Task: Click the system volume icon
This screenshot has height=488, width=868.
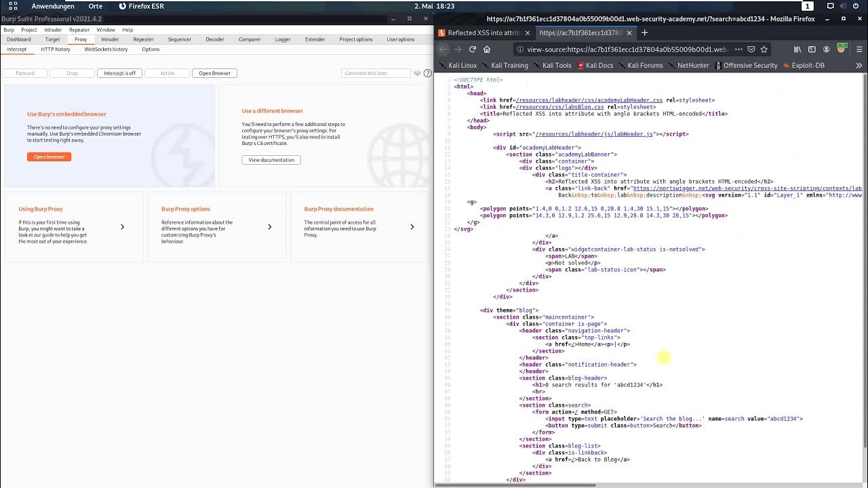Action: [844, 6]
